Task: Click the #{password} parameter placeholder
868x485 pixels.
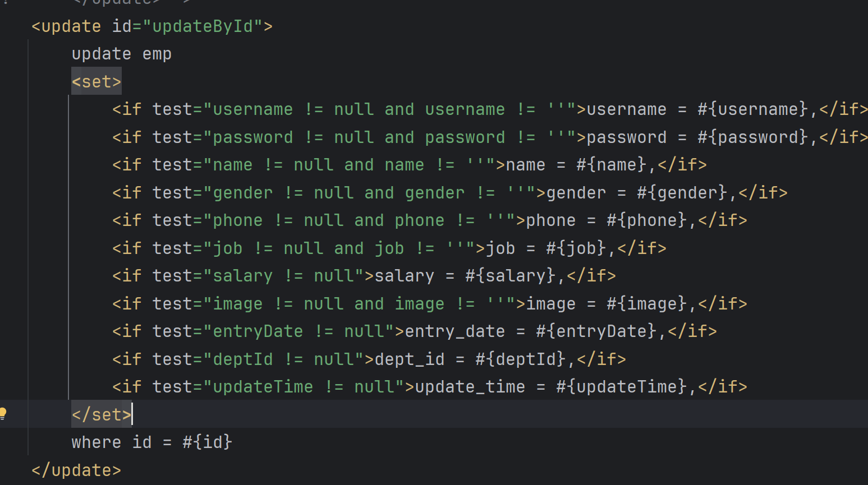Action: (x=752, y=137)
